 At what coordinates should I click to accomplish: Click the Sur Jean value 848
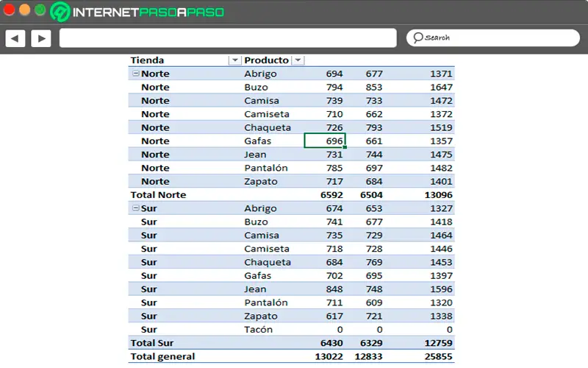coord(334,289)
